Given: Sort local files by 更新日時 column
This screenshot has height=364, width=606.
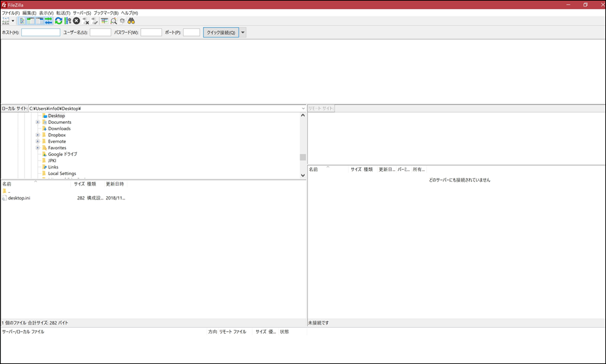Looking at the screenshot, I should [x=115, y=184].
